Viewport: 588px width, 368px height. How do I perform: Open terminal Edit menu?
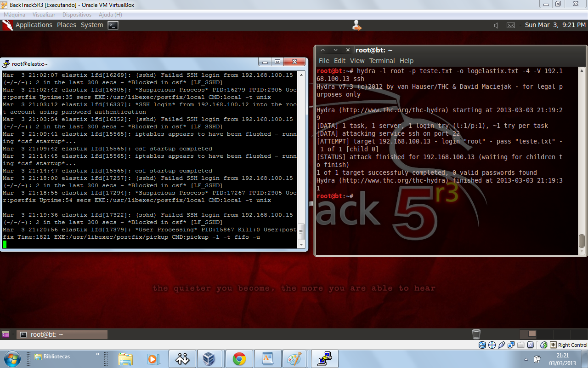pos(339,61)
